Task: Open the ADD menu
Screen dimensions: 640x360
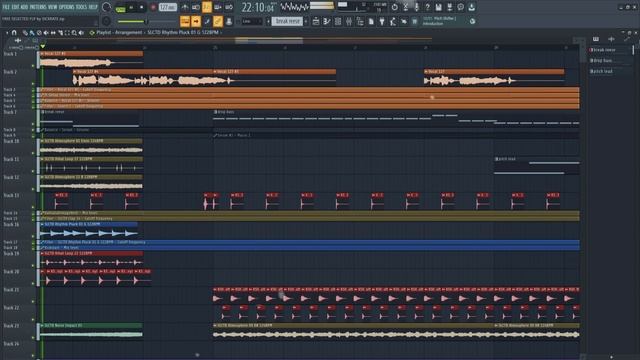Action: (24, 7)
